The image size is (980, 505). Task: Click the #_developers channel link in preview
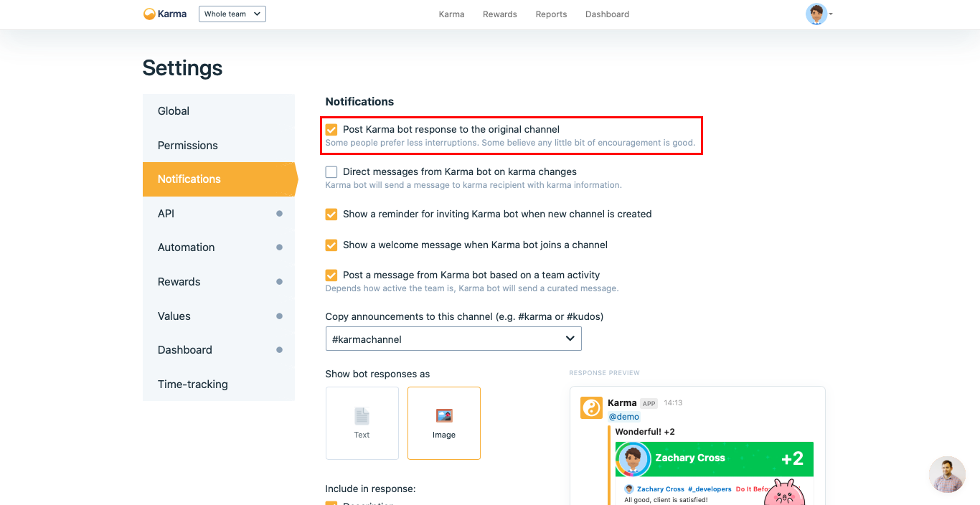[710, 489]
